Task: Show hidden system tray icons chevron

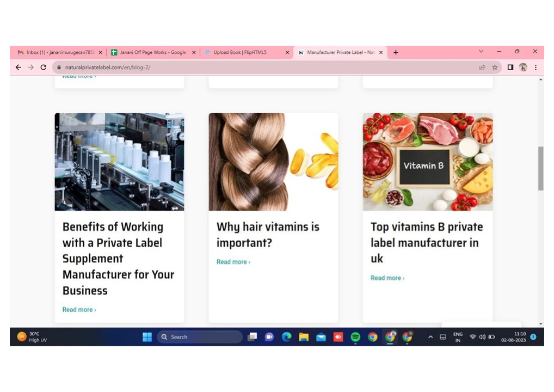Action: coord(430,337)
